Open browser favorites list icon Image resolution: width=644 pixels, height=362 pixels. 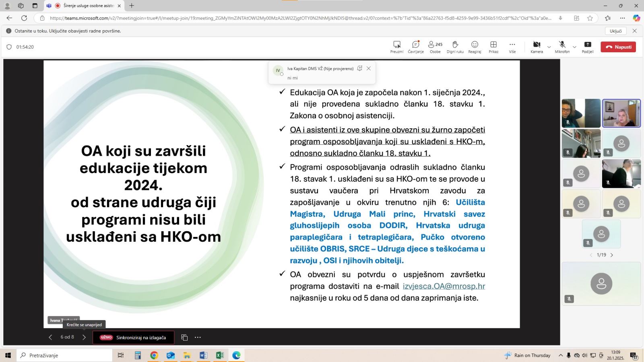pyautogui.click(x=608, y=18)
